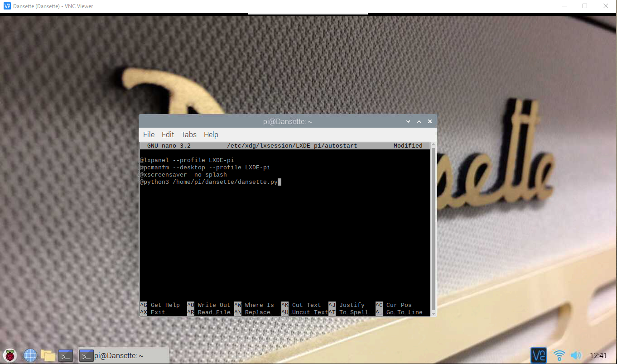Click the "Cur Pos" shortcut label
This screenshot has width=617, height=364.
pos(399,305)
